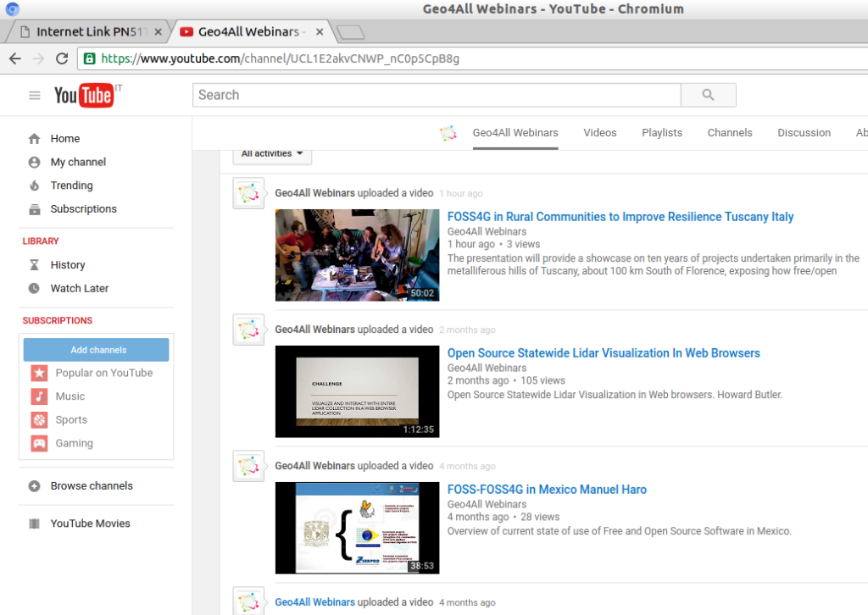868x615 pixels.
Task: Close the Geo4All Webinars browser tab
Action: (x=320, y=32)
